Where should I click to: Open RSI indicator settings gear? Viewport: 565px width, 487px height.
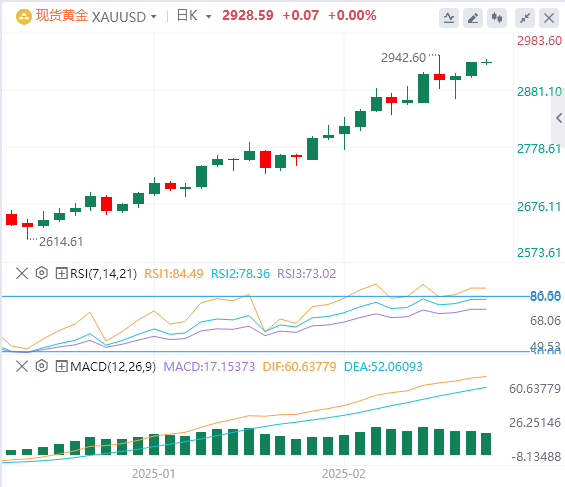[x=42, y=273]
